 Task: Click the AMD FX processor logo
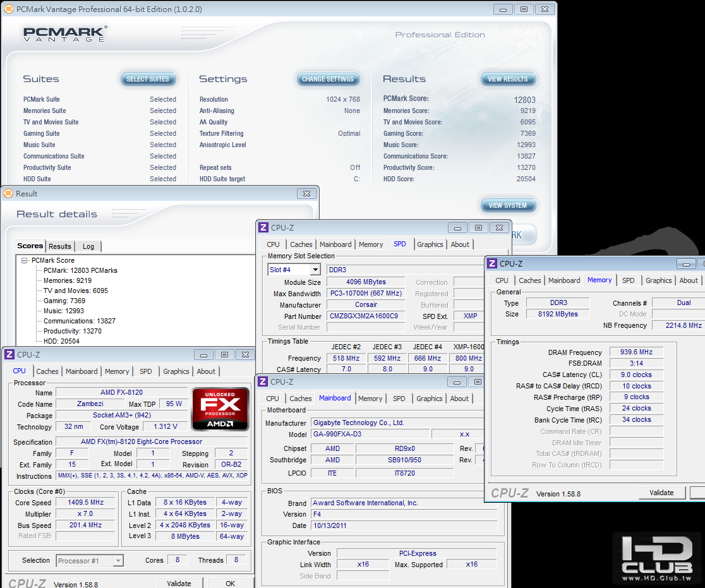pos(220,409)
